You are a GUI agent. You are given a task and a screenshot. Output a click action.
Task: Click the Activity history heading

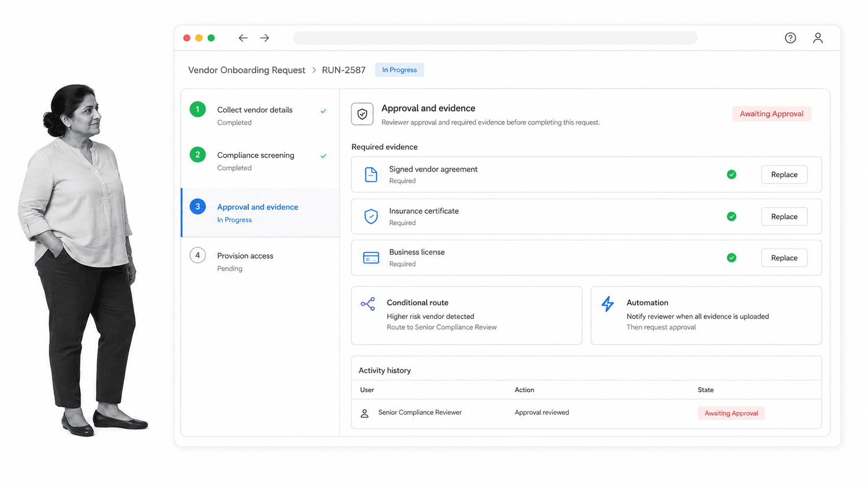coord(385,371)
